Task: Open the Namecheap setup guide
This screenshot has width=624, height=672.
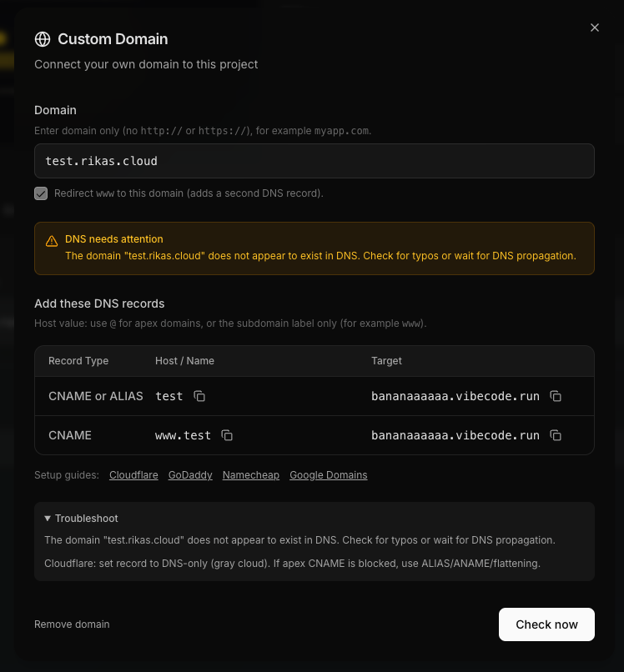Action: pos(250,474)
